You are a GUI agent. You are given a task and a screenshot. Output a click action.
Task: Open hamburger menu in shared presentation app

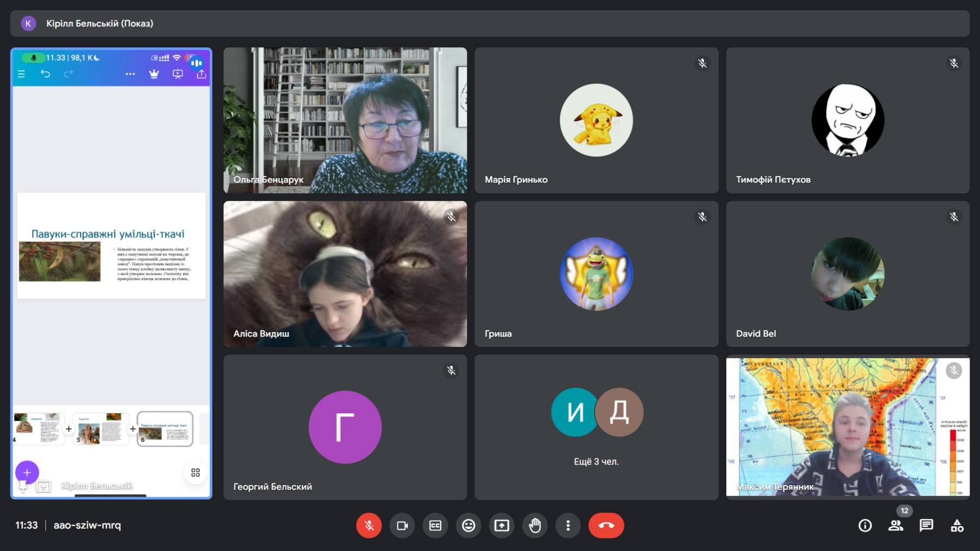(x=21, y=74)
